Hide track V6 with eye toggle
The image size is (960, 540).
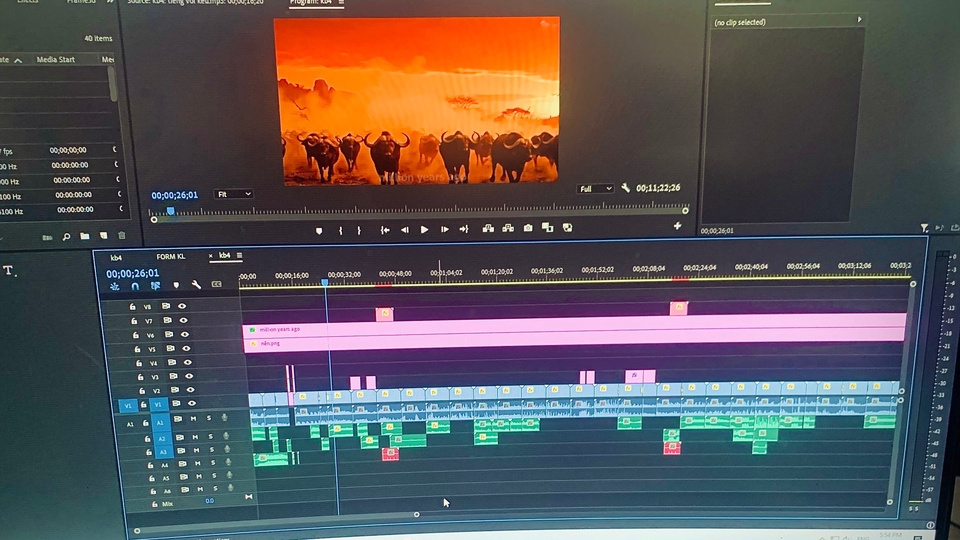[186, 335]
